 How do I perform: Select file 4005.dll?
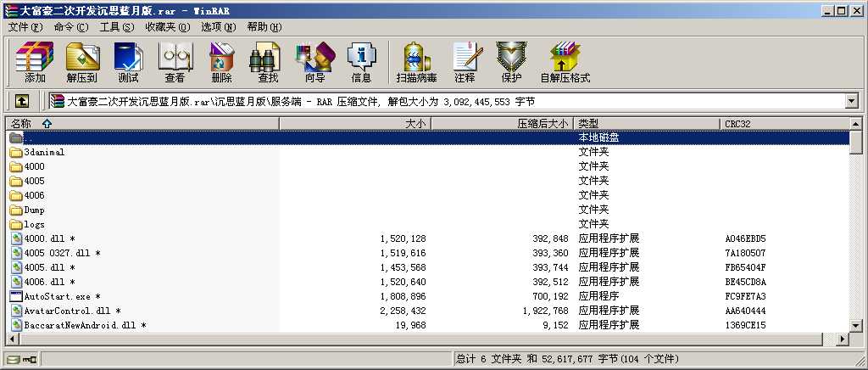tap(49, 267)
